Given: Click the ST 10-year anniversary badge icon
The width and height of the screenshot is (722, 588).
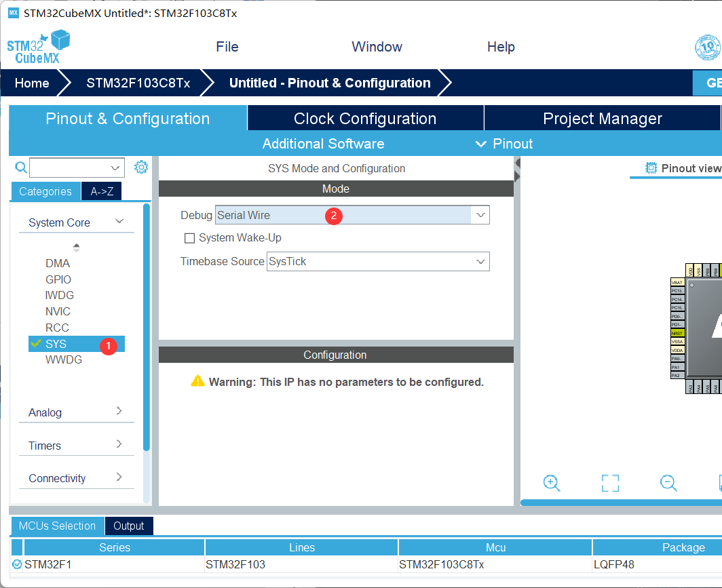Looking at the screenshot, I should 708,47.
